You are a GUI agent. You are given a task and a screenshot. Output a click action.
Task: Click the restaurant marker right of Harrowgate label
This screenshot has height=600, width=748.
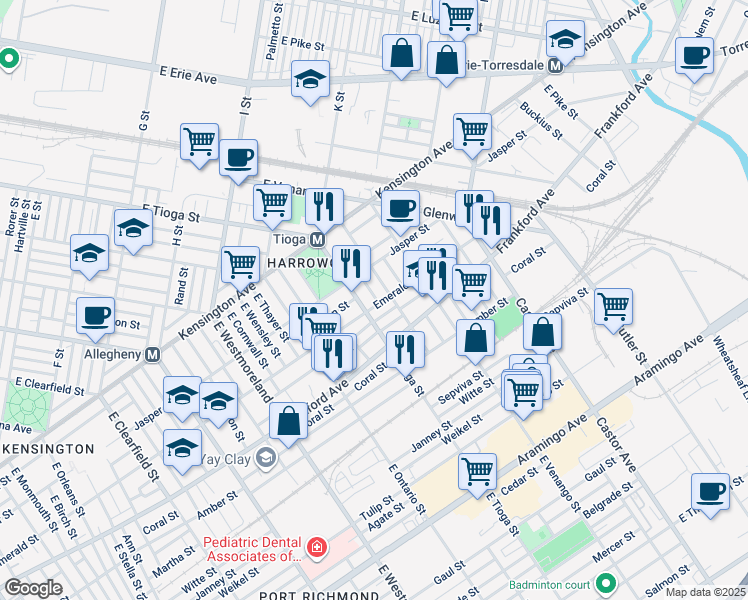pyautogui.click(x=351, y=266)
